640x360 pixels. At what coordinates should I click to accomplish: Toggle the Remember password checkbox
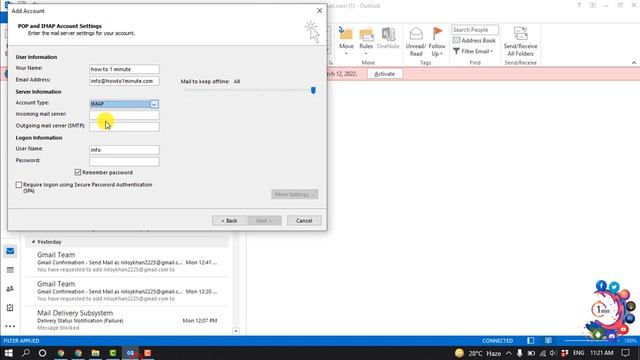[x=78, y=172]
